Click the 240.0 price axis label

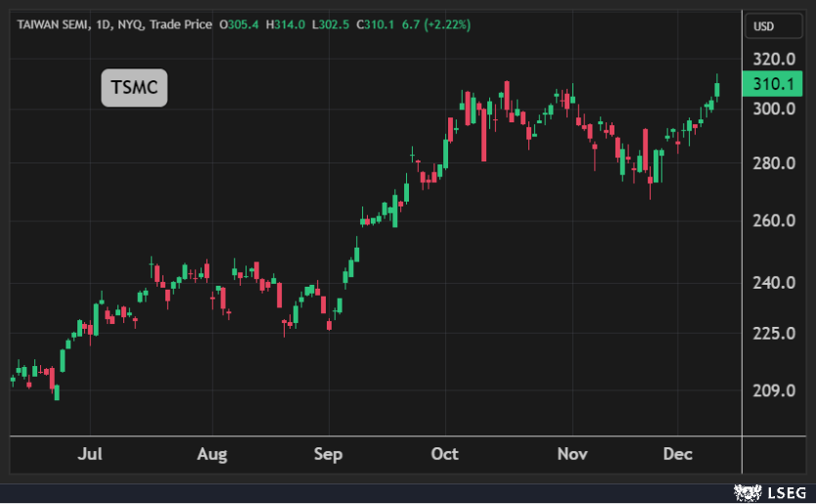[773, 283]
